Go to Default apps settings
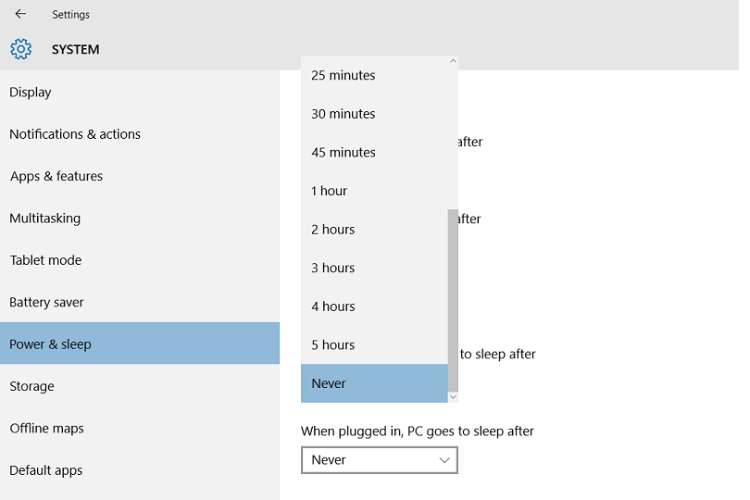This screenshot has width=750, height=500. pos(140,470)
